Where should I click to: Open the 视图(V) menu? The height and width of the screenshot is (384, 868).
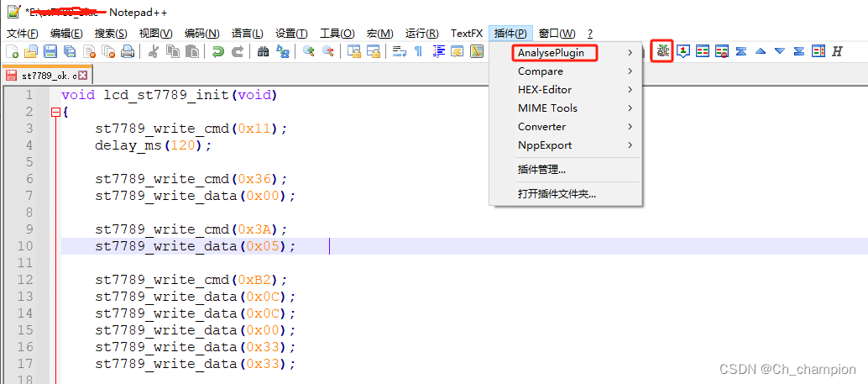click(155, 34)
